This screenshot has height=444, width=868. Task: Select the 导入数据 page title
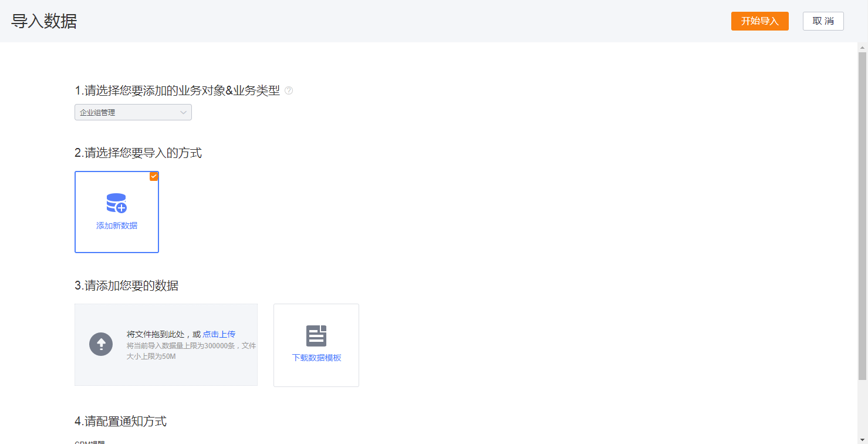click(44, 21)
